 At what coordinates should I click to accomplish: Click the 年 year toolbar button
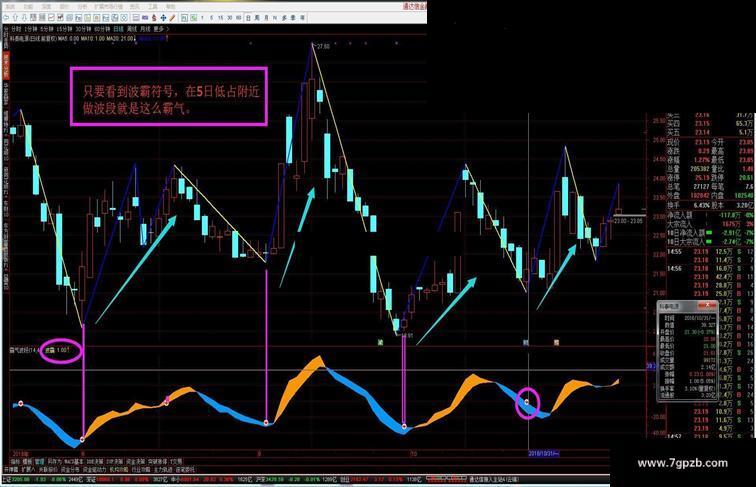302,18
